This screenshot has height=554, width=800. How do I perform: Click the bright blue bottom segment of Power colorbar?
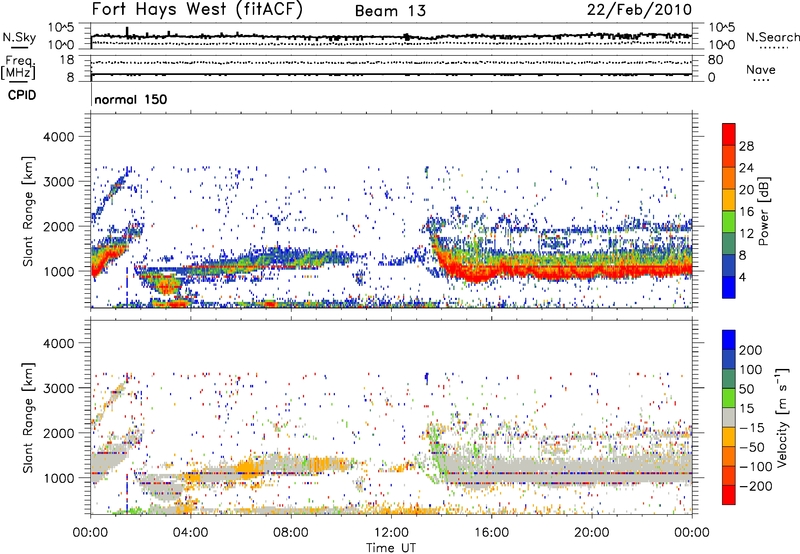tap(729, 287)
